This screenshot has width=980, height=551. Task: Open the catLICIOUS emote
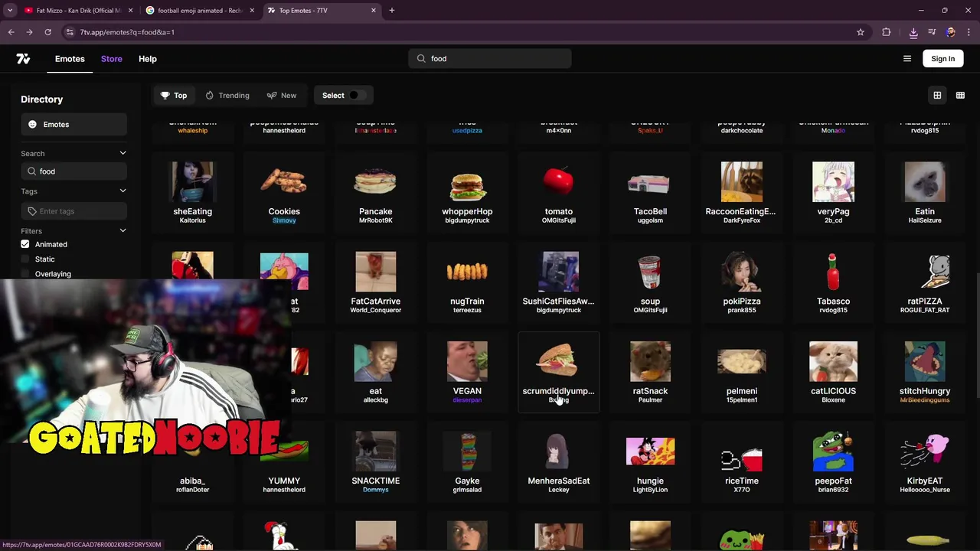pyautogui.click(x=833, y=372)
